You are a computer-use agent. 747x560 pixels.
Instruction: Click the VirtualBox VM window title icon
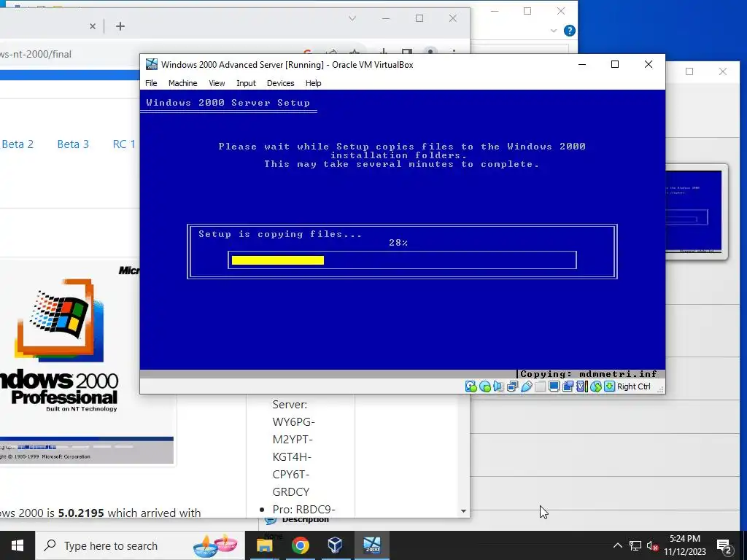[152, 64]
